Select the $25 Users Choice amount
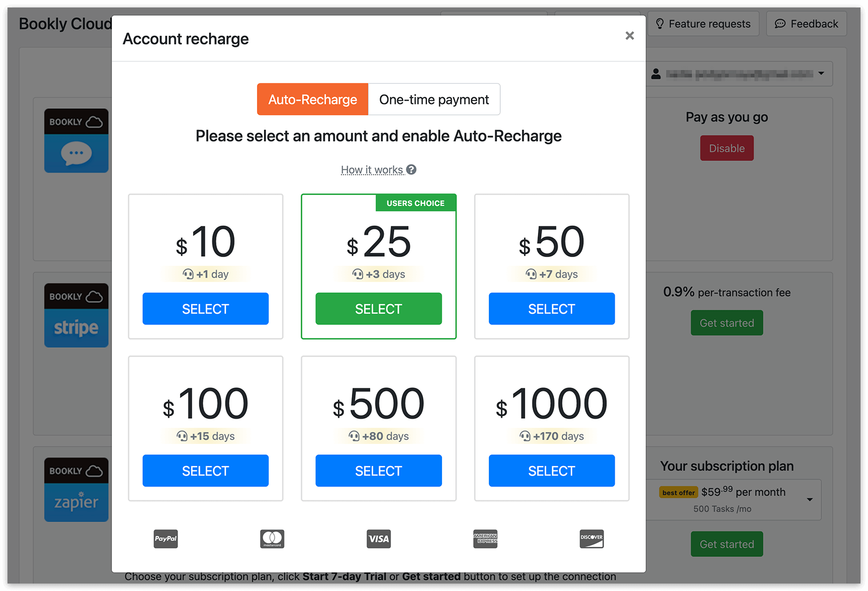 pyautogui.click(x=379, y=309)
